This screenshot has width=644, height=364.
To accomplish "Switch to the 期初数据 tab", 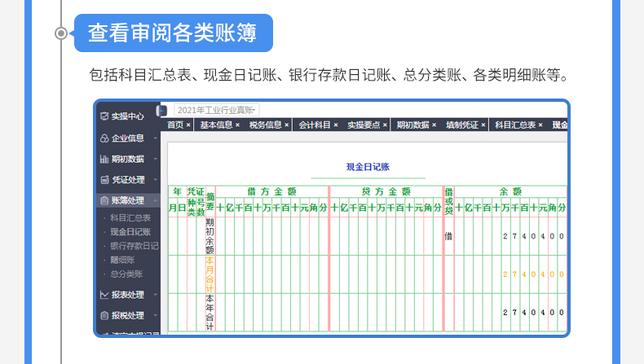I will (x=413, y=125).
